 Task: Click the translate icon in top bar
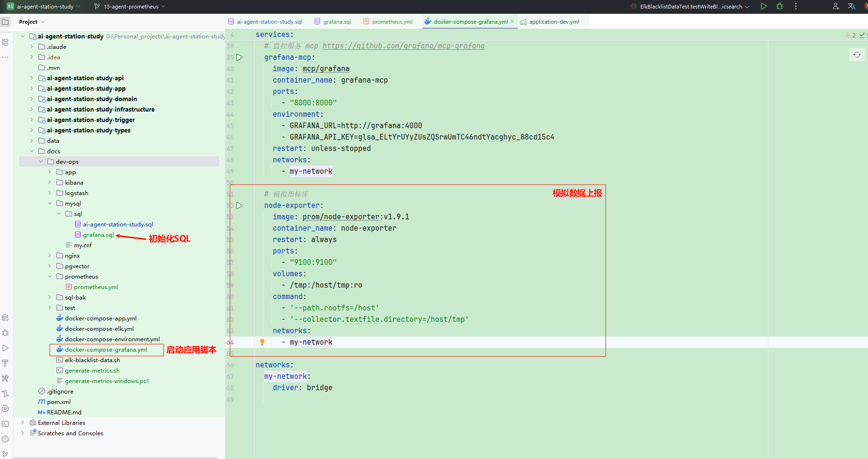click(x=851, y=7)
